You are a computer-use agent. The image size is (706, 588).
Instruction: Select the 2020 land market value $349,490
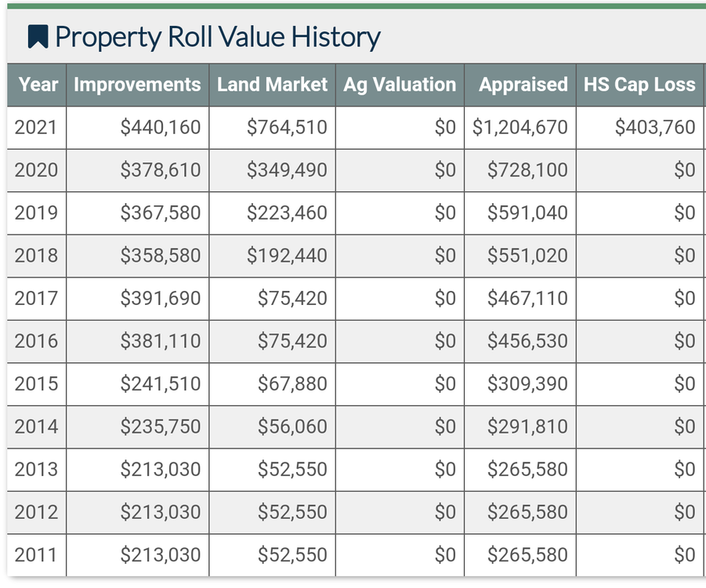pos(287,170)
